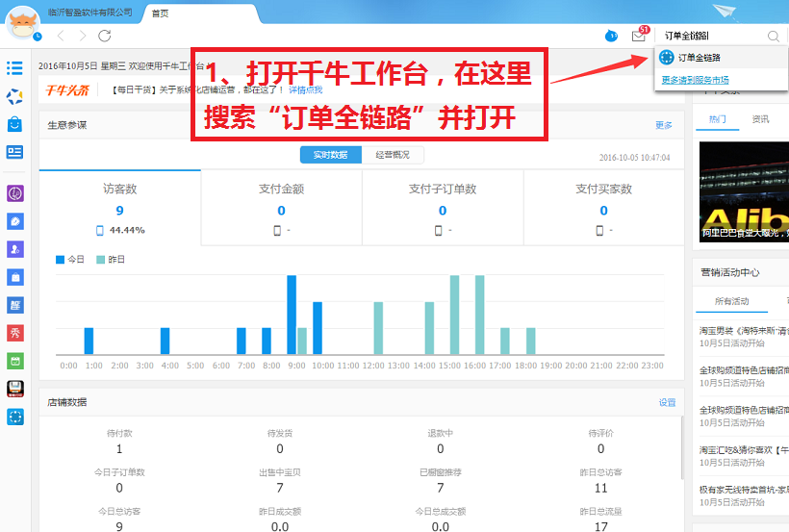This screenshot has width=789, height=532.
Task: Click the 待发货 count
Action: click(x=280, y=449)
